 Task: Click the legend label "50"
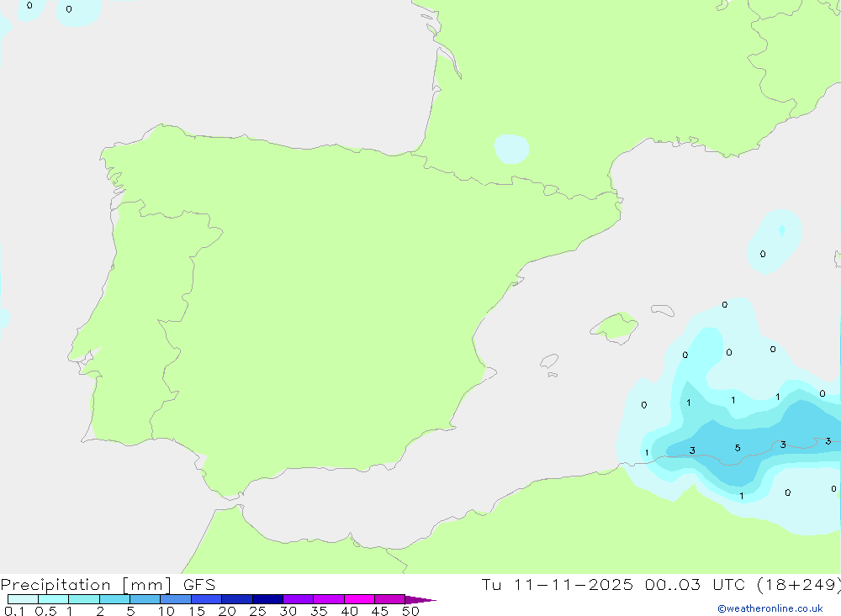coord(410,611)
